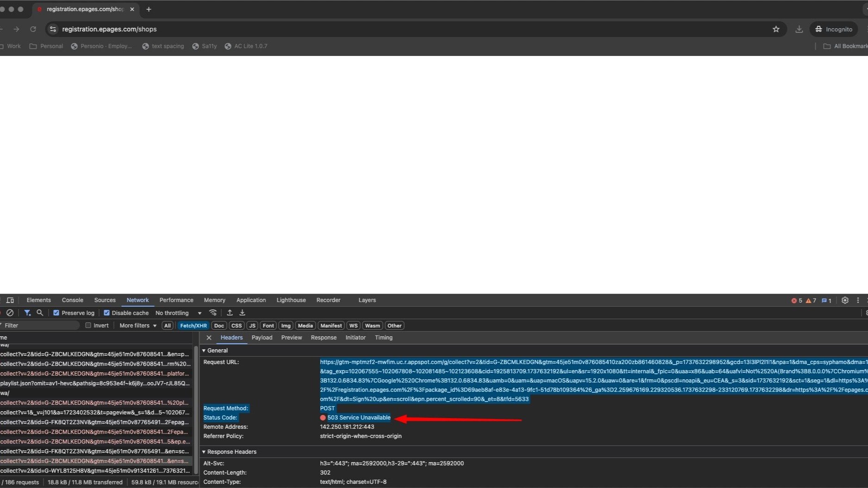
Task: Click the export HAR download icon
Action: [242, 313]
